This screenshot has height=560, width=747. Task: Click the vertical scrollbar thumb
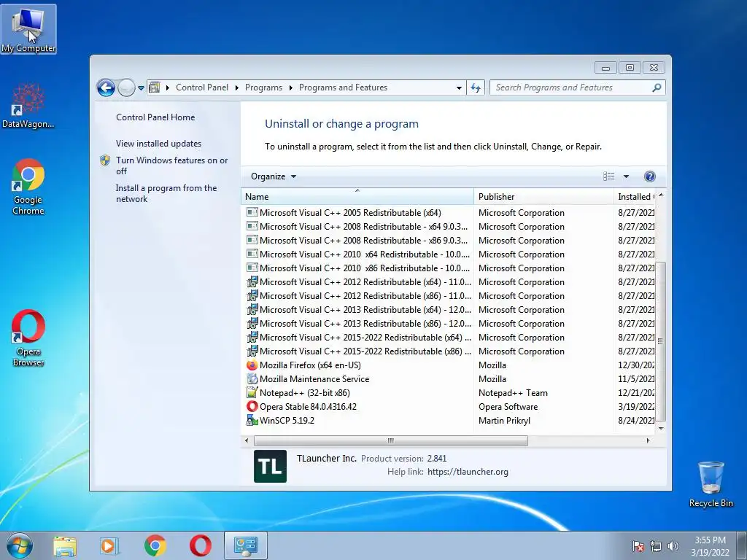(660, 341)
